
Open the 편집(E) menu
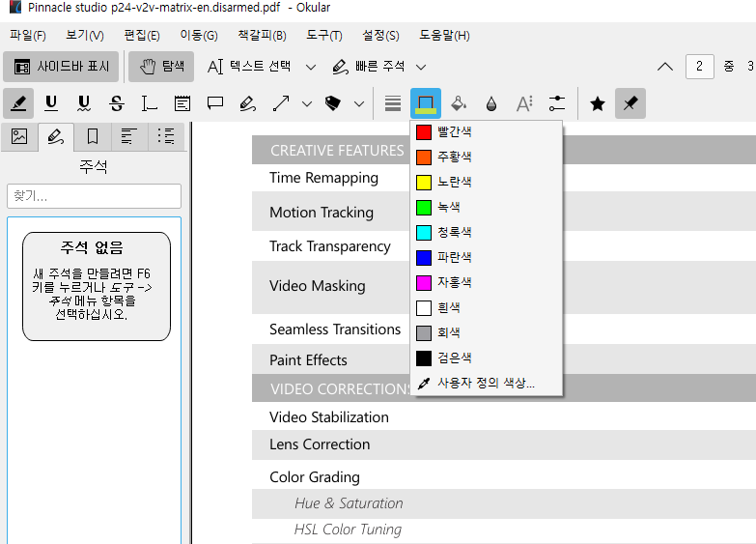tap(142, 35)
